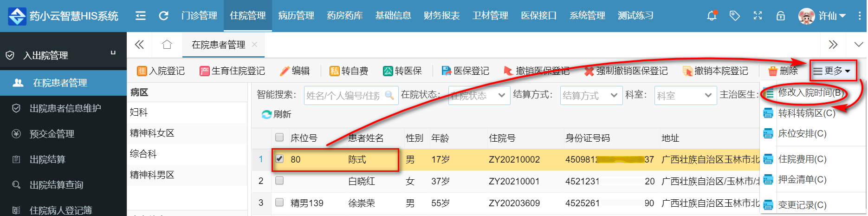The image size is (868, 216).
Task: Expand the 更多 dropdown menu
Action: (832, 71)
